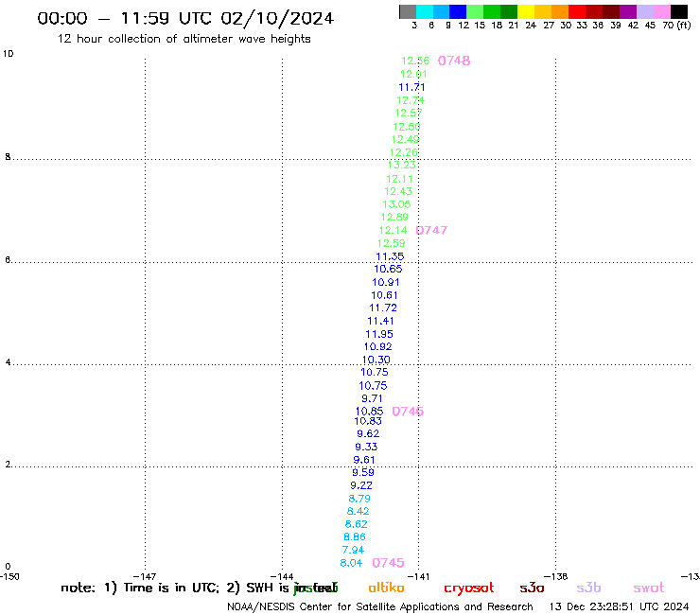Click the pink time label beside 8.04

[x=389, y=563]
